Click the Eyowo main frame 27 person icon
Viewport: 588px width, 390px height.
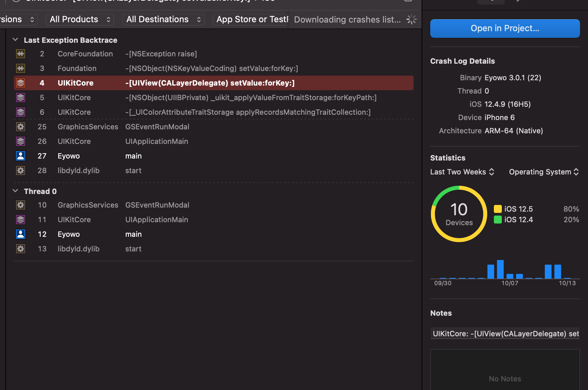point(21,156)
